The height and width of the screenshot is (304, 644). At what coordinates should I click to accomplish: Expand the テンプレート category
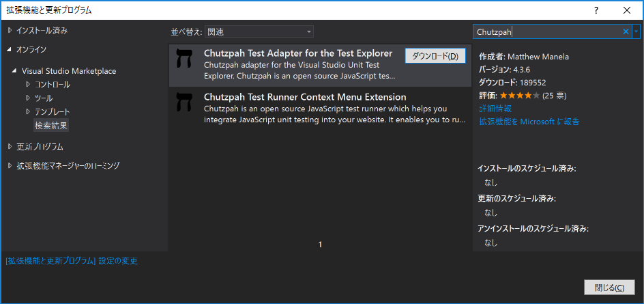point(29,111)
